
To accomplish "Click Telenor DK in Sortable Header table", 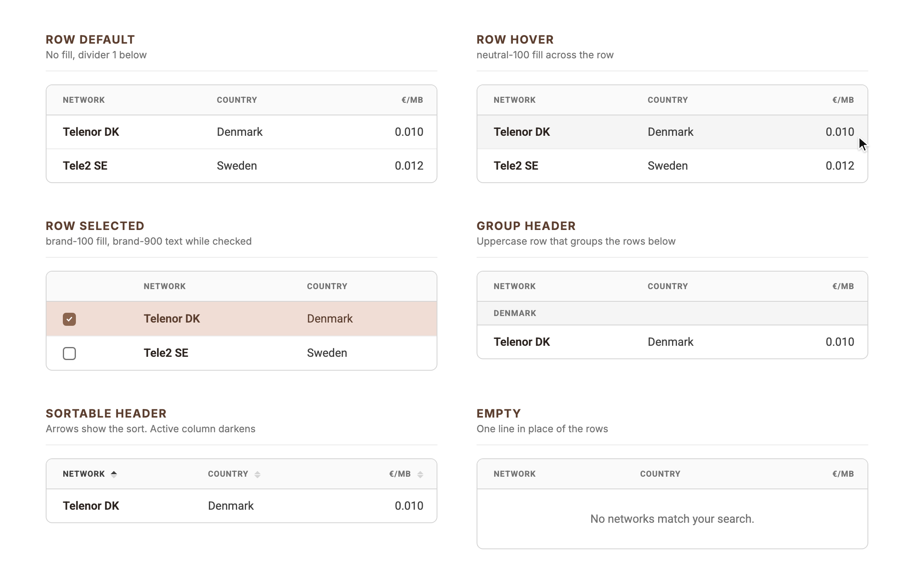I will 91,506.
